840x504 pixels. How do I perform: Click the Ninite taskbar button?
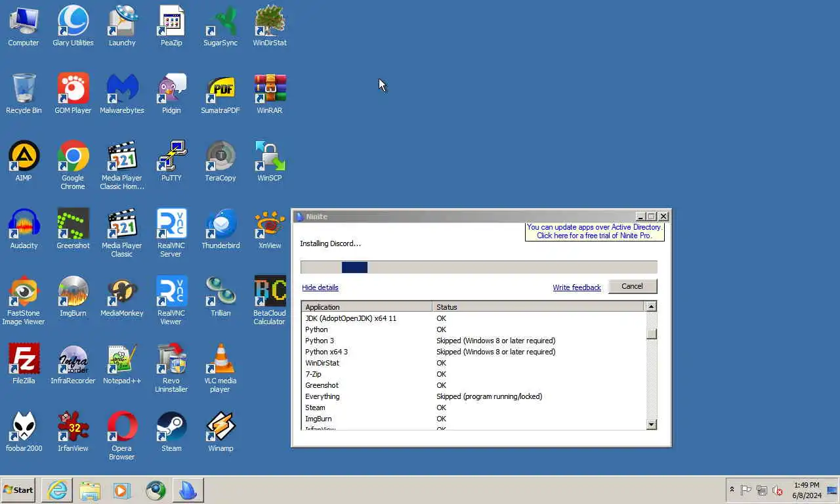pos(188,490)
